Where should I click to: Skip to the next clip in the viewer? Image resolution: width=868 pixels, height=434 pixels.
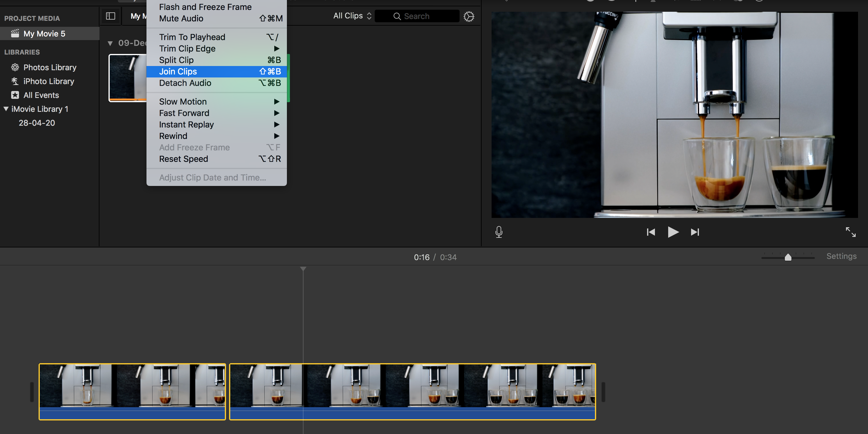[694, 232]
